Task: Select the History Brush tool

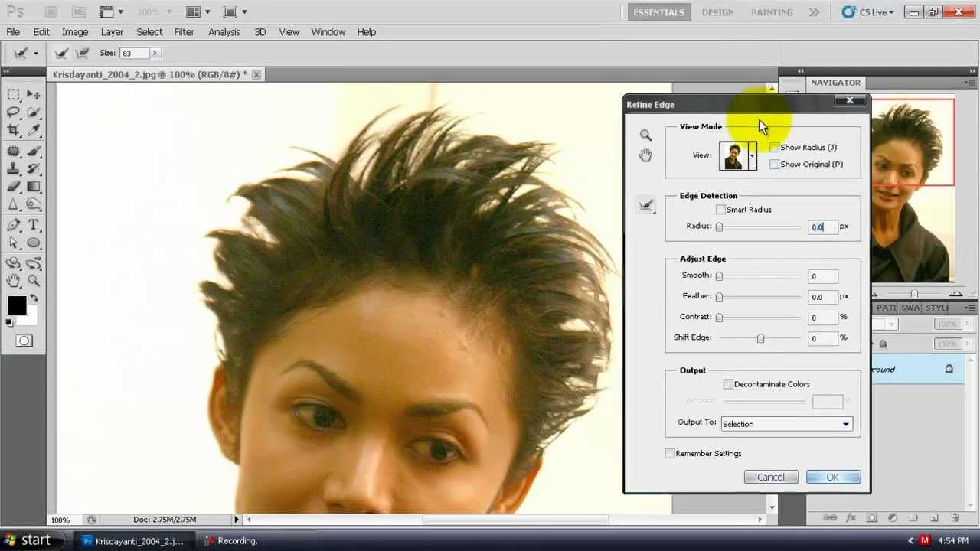Action: [34, 169]
